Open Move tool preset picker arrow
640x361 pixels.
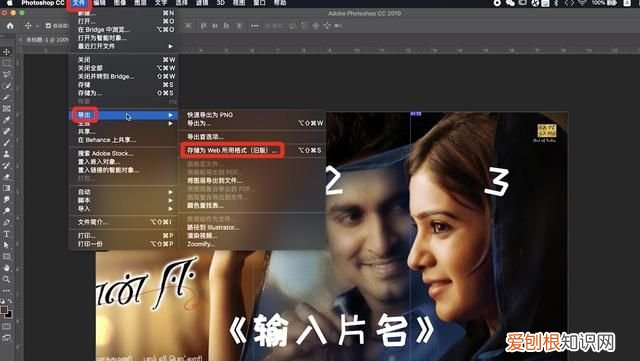coord(37,26)
